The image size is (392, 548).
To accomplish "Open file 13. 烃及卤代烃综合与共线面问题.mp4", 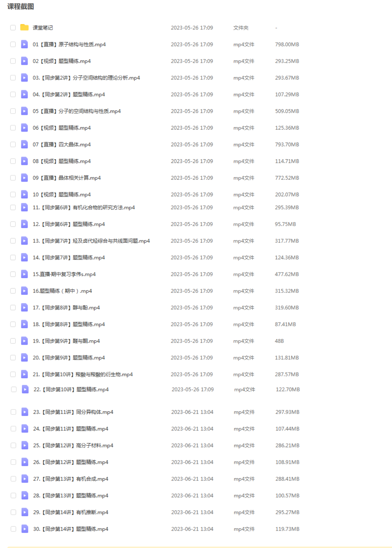I will 91,241.
